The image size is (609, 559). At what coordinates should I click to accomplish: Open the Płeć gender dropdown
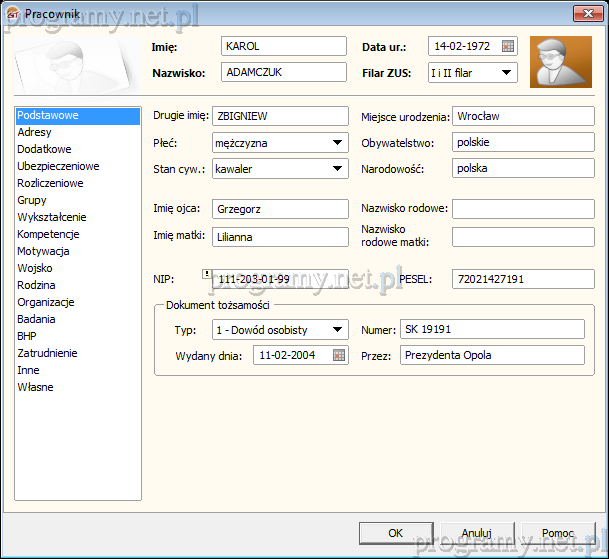(x=337, y=143)
